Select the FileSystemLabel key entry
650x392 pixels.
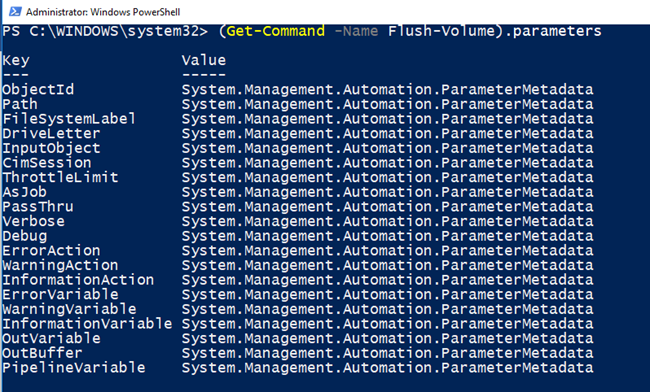[x=69, y=119]
